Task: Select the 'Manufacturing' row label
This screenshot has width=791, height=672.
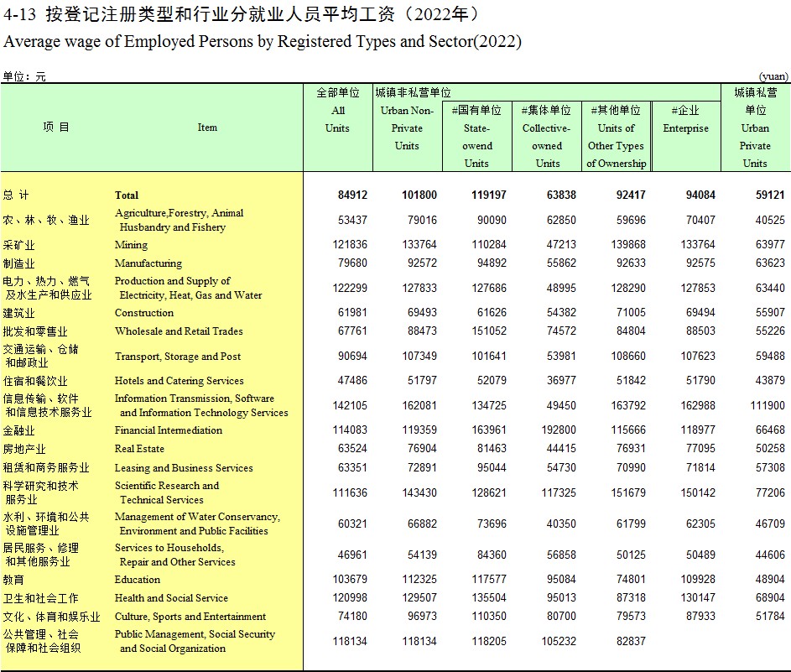Action: [x=148, y=263]
